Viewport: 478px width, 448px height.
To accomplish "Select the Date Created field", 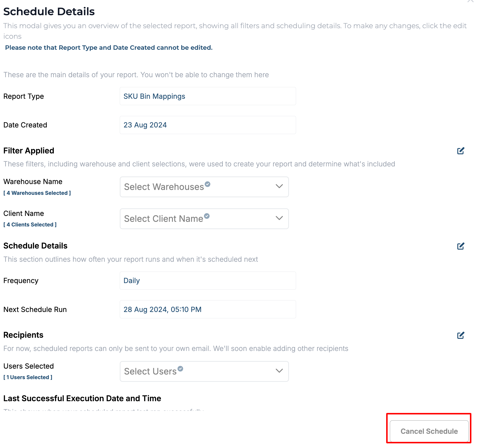I will [x=208, y=125].
